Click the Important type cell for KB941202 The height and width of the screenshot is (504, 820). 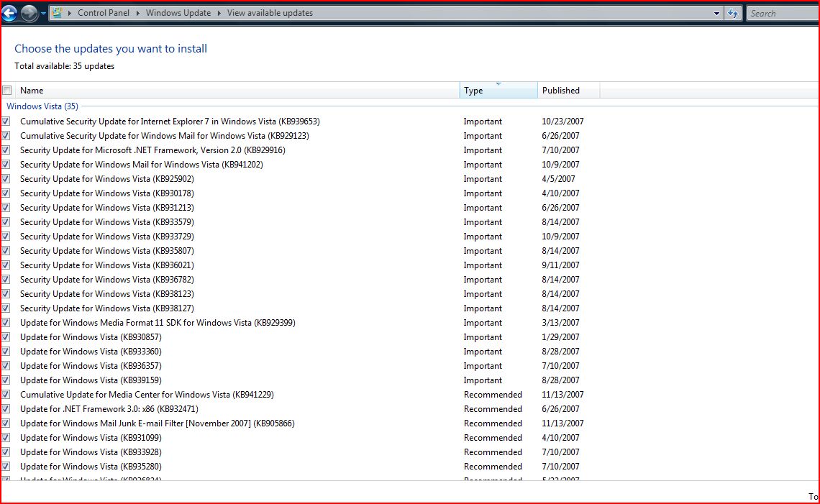click(483, 165)
